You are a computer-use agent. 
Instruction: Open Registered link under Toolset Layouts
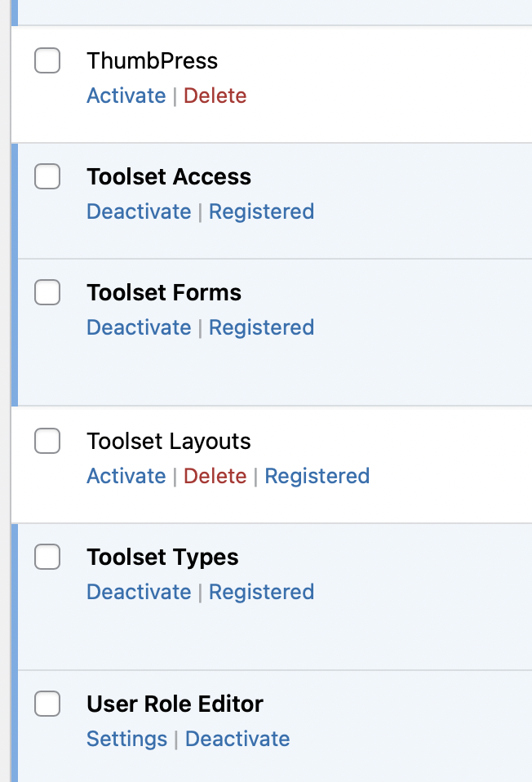(317, 476)
